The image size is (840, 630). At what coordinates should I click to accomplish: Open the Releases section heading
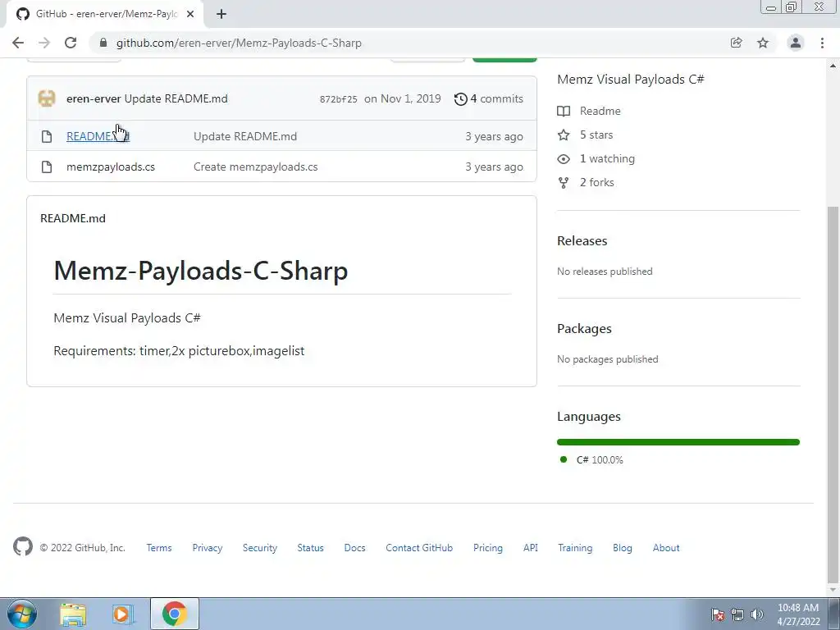pos(582,240)
